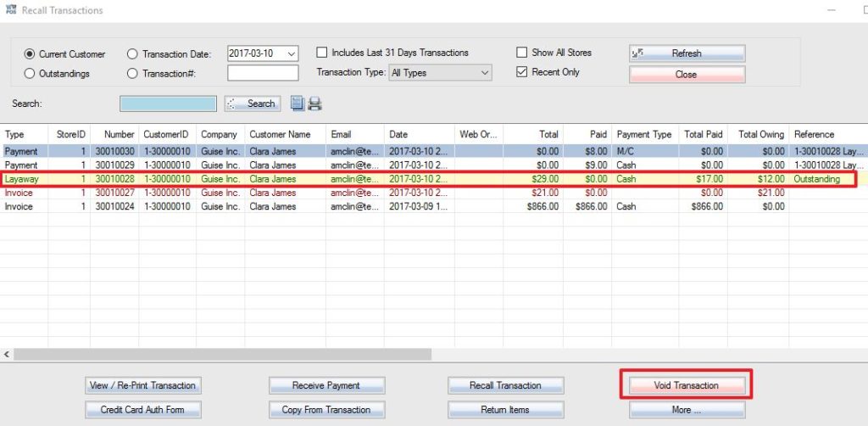Image resolution: width=868 pixels, height=426 pixels.
Task: Click the printer icon beside Search
Action: 314,104
